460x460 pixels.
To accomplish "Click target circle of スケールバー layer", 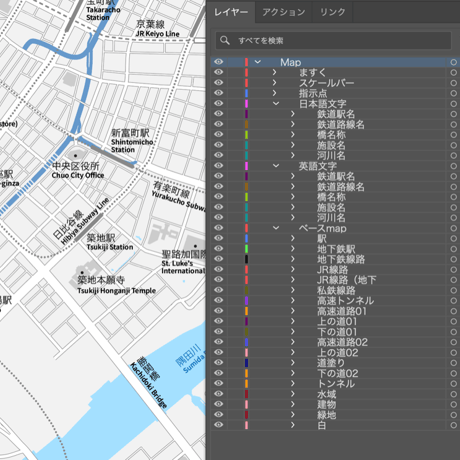I will point(453,83).
